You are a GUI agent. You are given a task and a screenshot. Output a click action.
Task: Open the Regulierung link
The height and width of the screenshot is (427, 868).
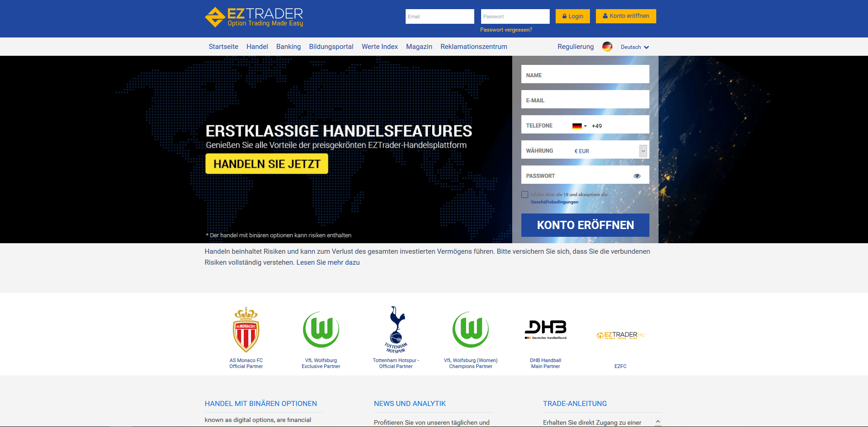tap(576, 47)
